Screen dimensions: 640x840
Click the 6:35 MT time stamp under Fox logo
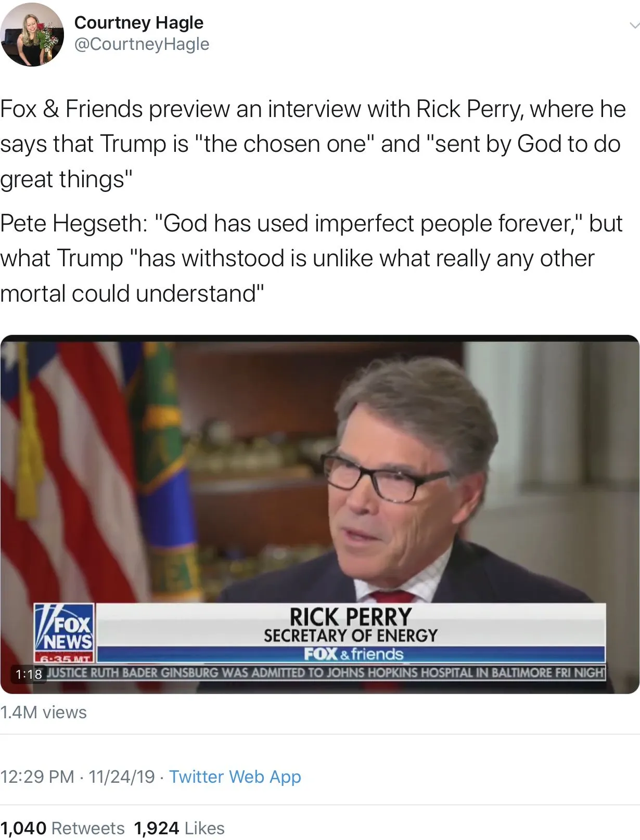(64, 658)
